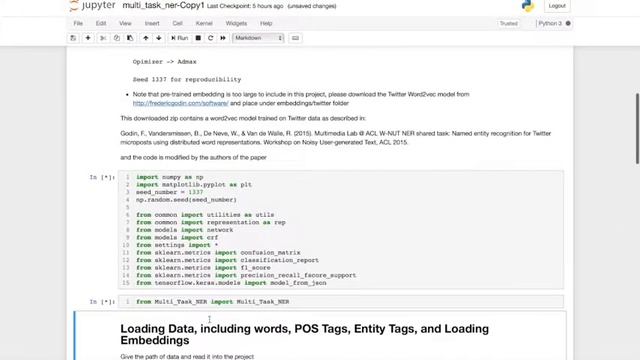Click the 'Opimizer -> Admax' line
This screenshot has height=360, width=640.
pyautogui.click(x=164, y=62)
